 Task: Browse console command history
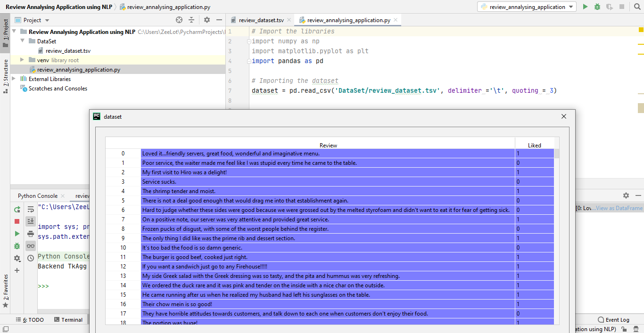(30, 258)
